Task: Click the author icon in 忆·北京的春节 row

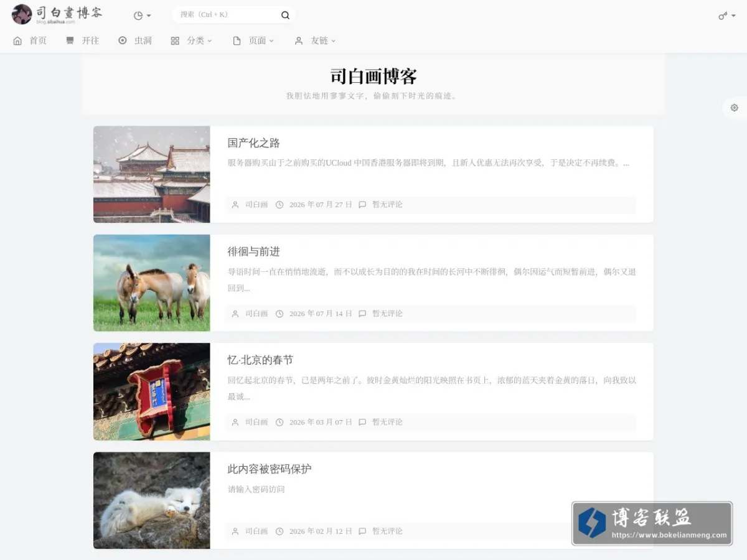Action: [x=235, y=422]
